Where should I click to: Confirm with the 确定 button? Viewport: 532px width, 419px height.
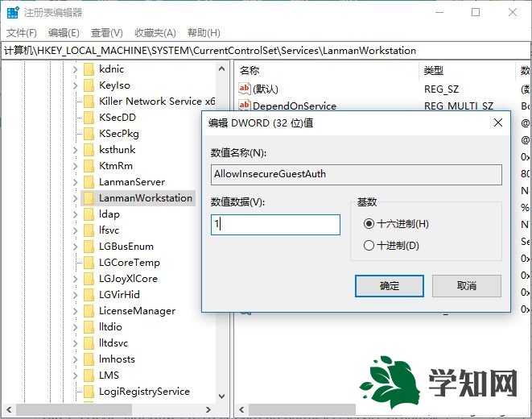390,286
